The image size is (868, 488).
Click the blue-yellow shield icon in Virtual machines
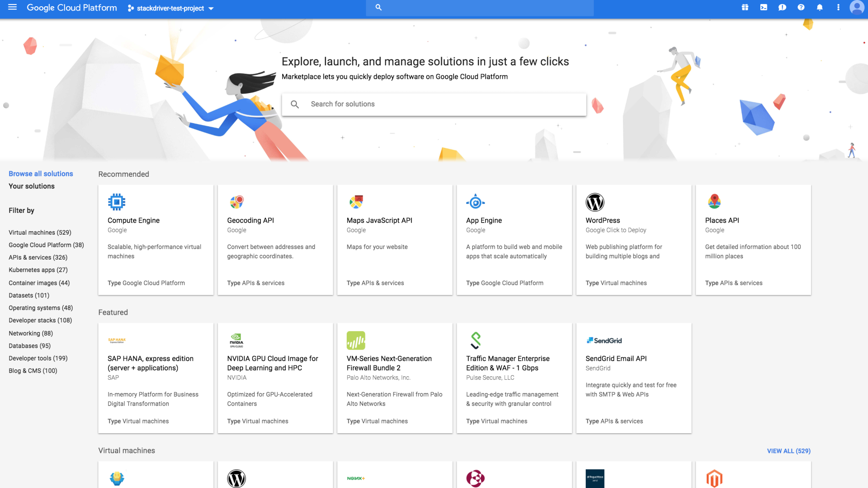pos(117,479)
